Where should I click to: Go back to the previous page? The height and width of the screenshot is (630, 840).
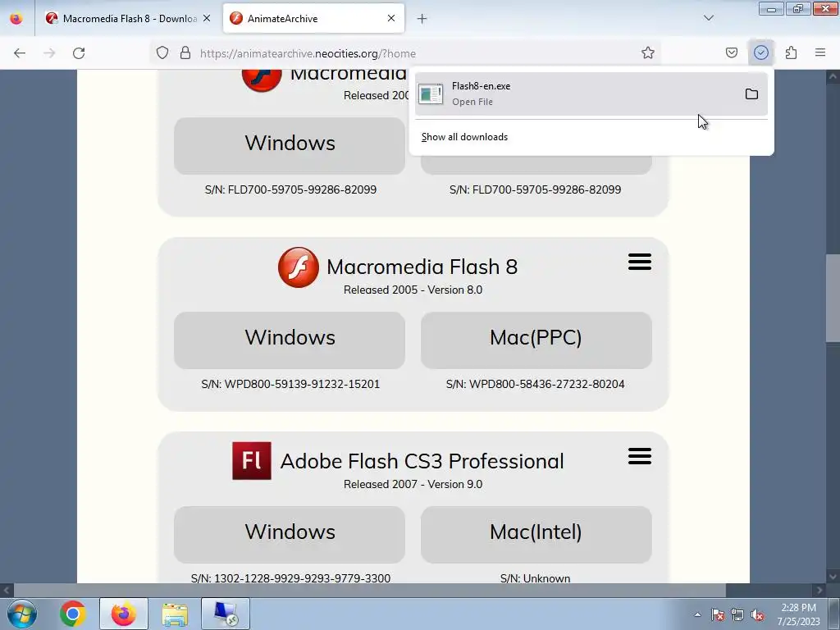[20, 53]
